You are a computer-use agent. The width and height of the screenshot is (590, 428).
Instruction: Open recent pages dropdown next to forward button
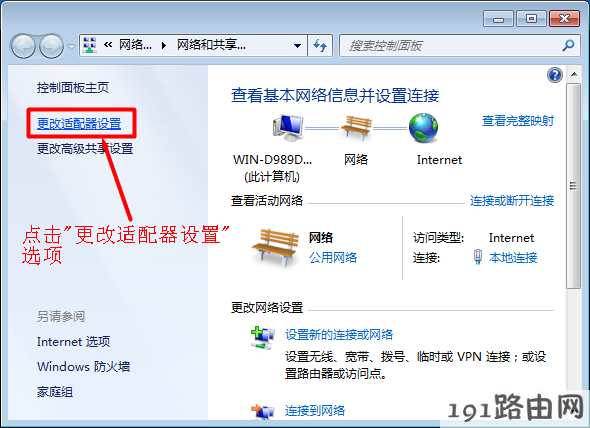tap(71, 47)
